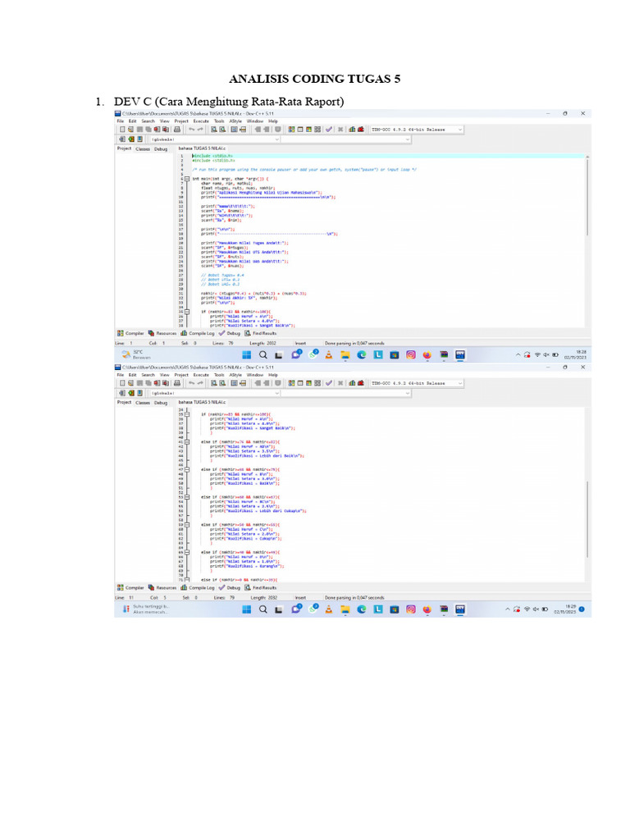This screenshot has height=840, width=630.
Task: Open Find Results tab in second window (18:29)
Action: [x=260, y=587]
